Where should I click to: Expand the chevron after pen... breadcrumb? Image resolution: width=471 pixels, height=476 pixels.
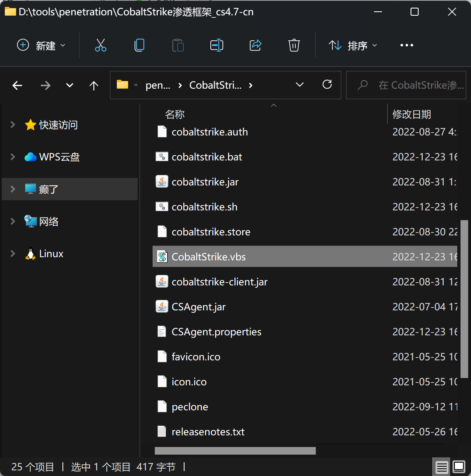pyautogui.click(x=180, y=85)
